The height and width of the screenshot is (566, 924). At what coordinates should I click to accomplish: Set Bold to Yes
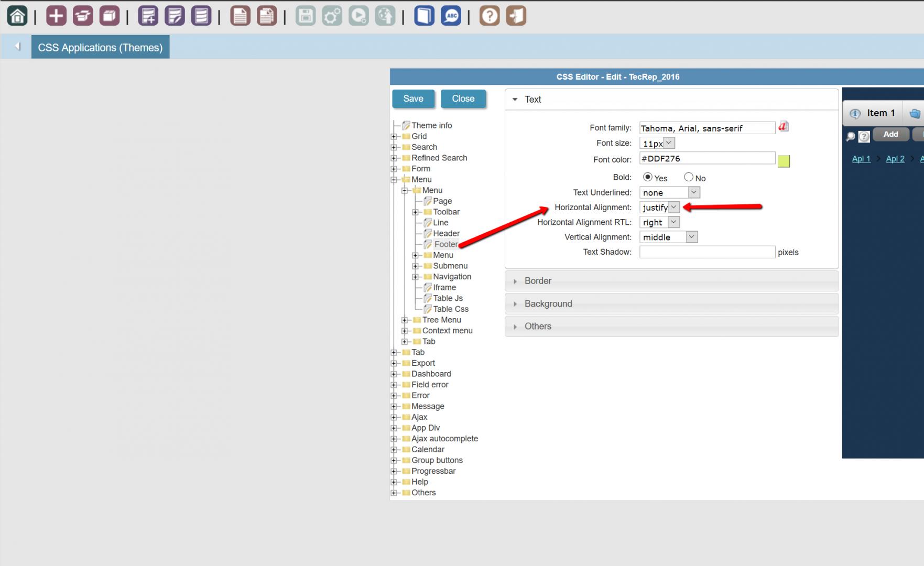(648, 177)
